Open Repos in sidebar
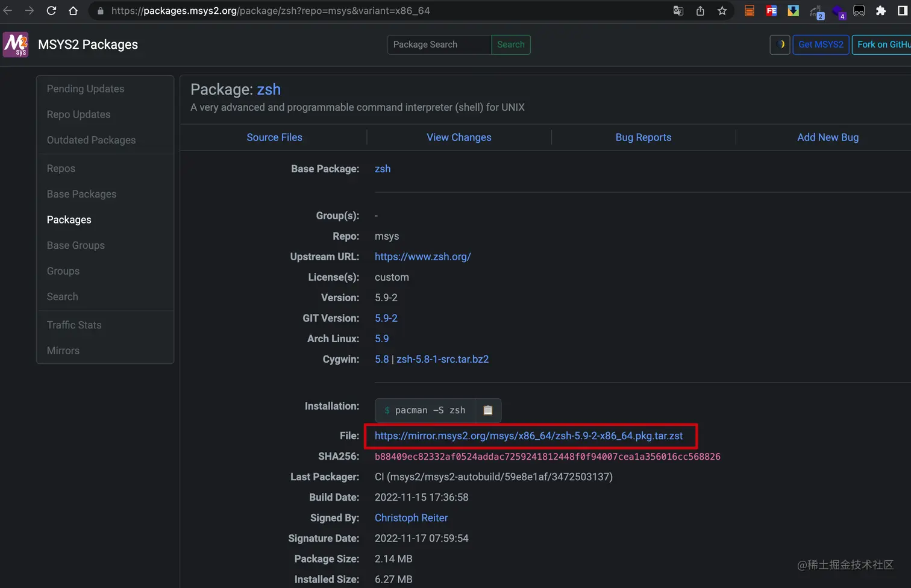The image size is (911, 588). coord(61,169)
